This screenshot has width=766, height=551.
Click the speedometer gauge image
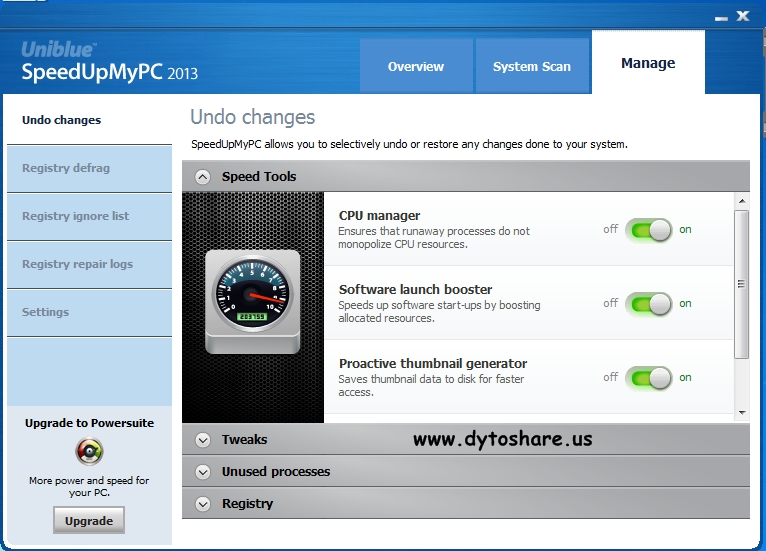tap(253, 300)
